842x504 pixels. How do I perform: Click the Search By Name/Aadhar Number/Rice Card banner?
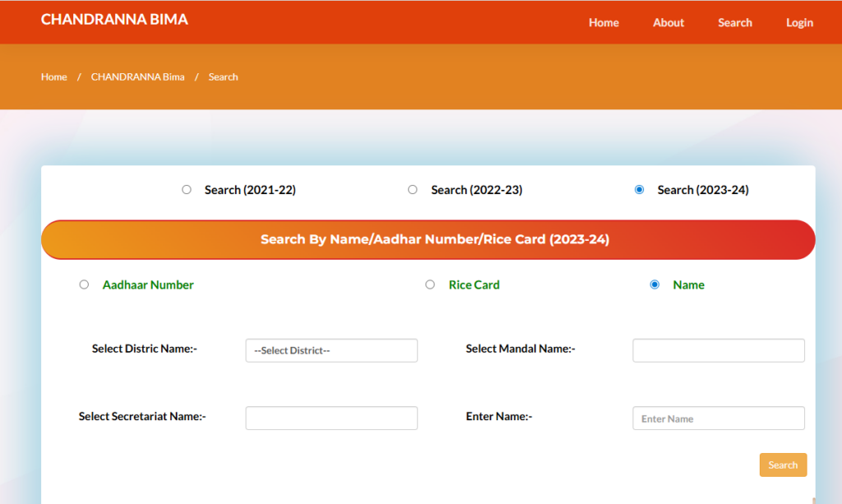(x=428, y=239)
